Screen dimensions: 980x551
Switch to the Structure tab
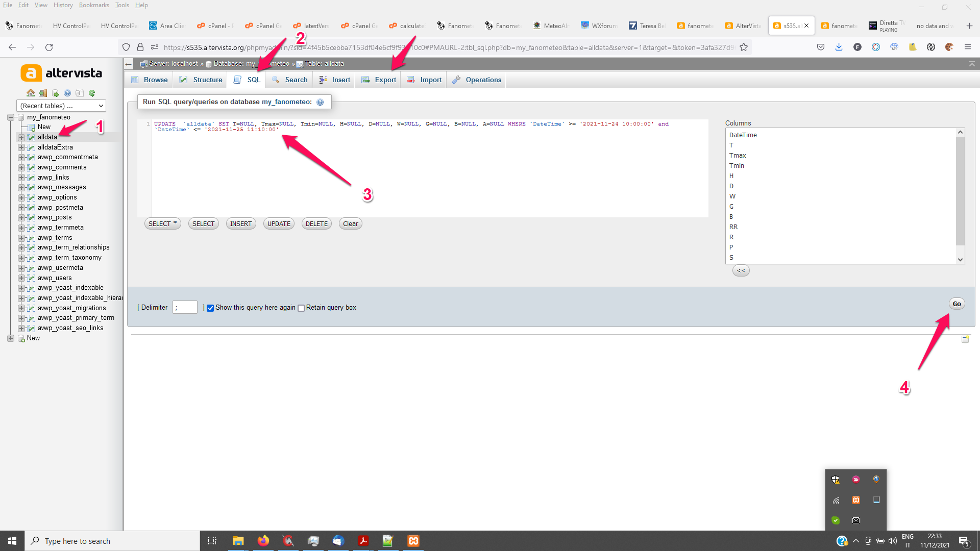tap(201, 80)
